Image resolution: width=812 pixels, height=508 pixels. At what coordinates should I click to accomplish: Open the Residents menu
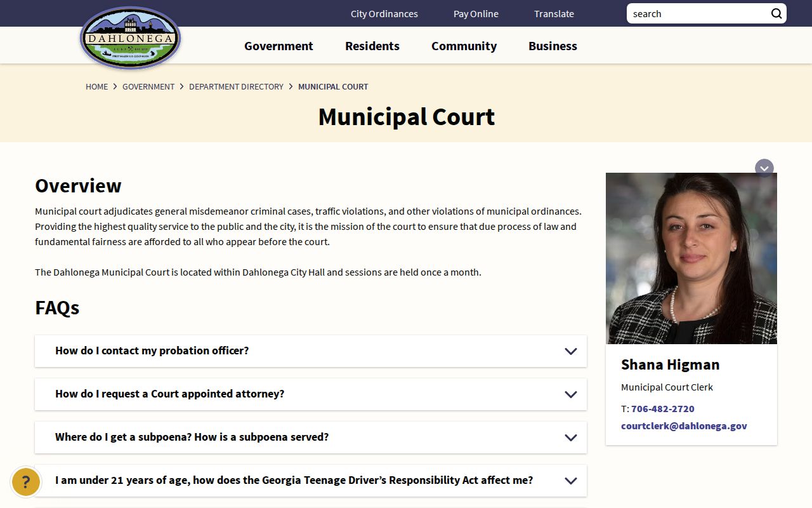tap(372, 46)
